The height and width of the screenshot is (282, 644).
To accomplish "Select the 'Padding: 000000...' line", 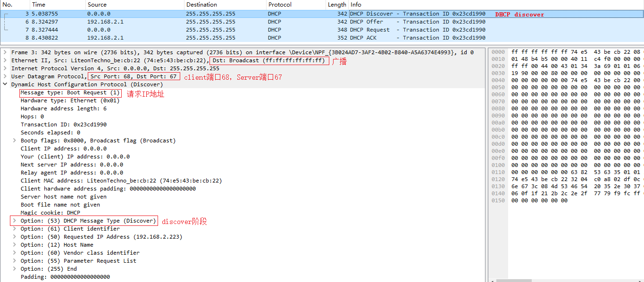I will pyautogui.click(x=65, y=277).
